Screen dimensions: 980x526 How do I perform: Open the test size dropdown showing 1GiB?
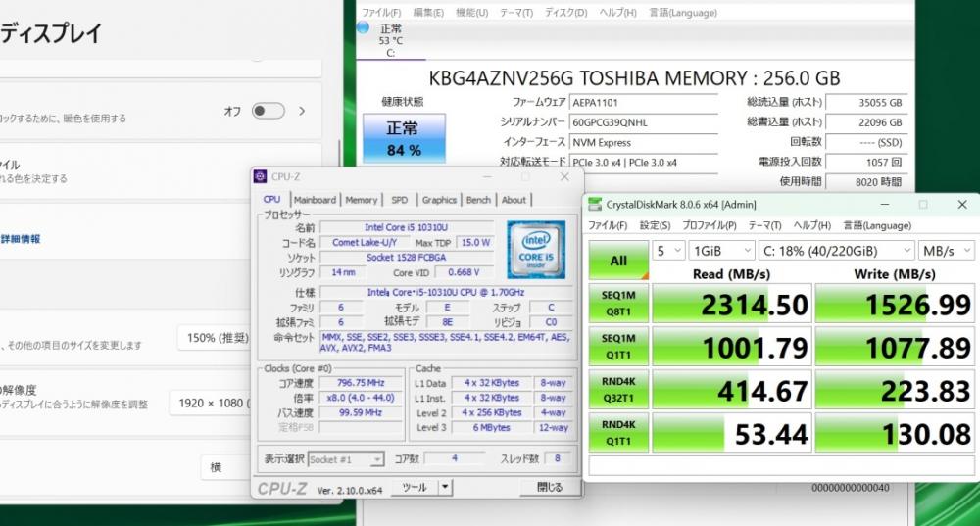point(721,251)
